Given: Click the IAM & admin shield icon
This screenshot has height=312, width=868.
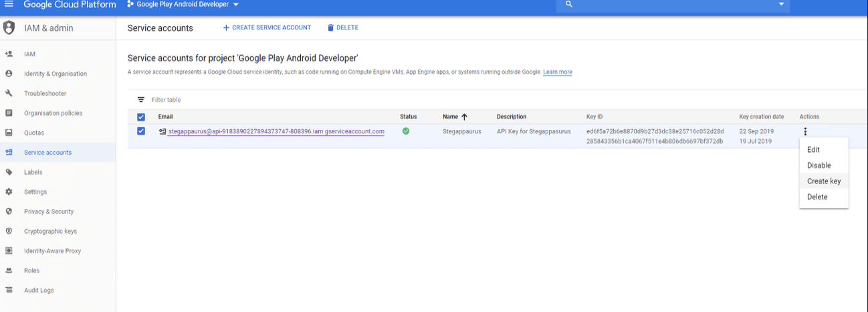Looking at the screenshot, I should pyautogui.click(x=9, y=28).
